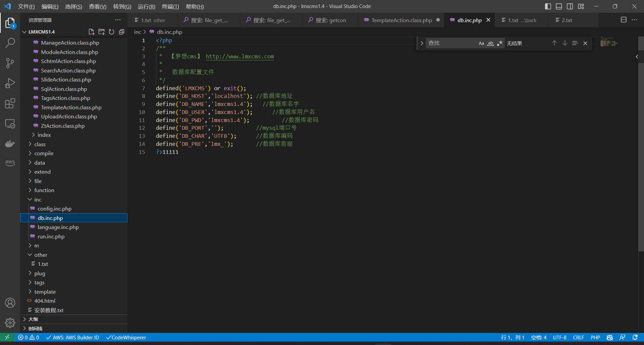Create a new file in LMXCMS1.4
Screen dimensions: 644x345
pyautogui.click(x=91, y=32)
